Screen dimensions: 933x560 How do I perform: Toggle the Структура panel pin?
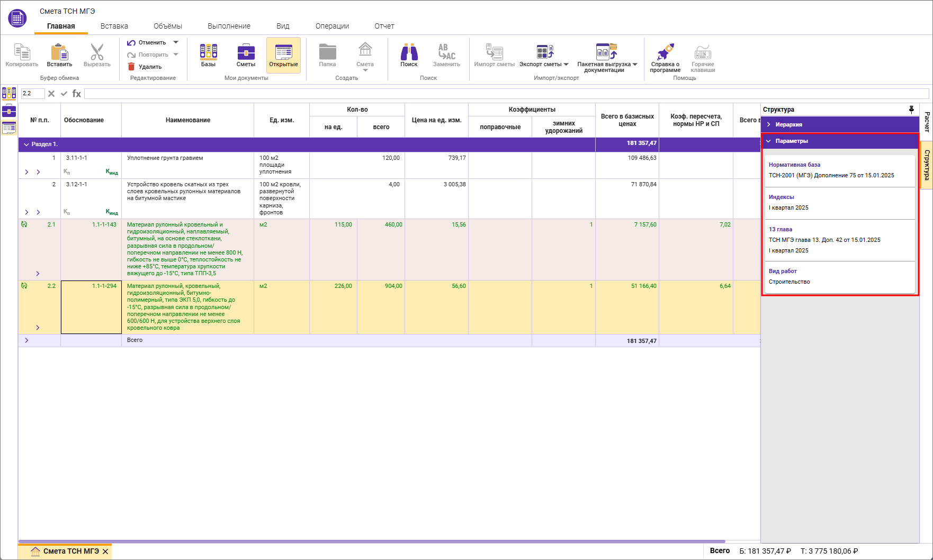tap(911, 109)
